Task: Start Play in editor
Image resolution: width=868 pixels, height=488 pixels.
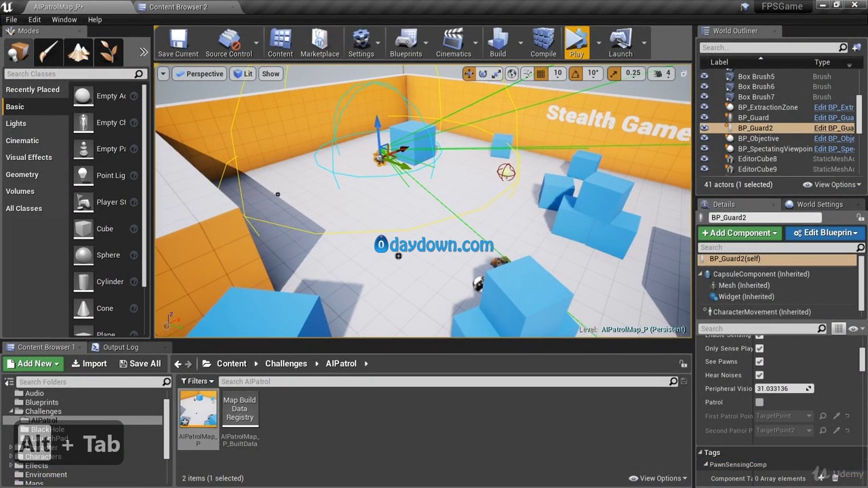Action: tap(576, 43)
